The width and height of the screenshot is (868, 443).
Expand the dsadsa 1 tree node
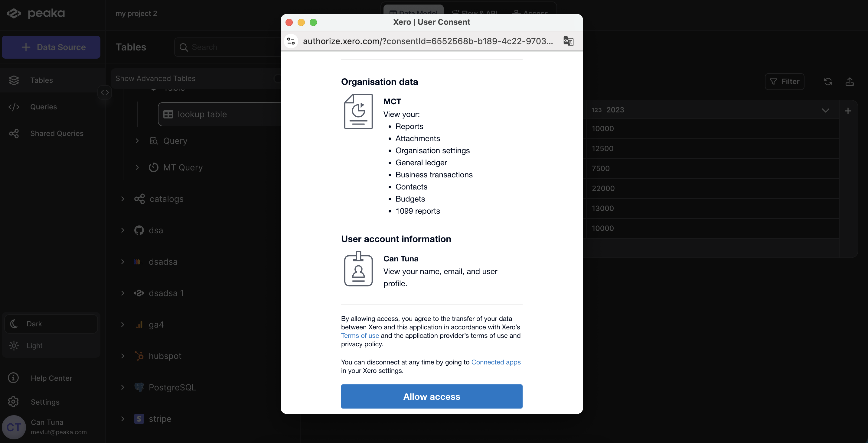coord(123,293)
